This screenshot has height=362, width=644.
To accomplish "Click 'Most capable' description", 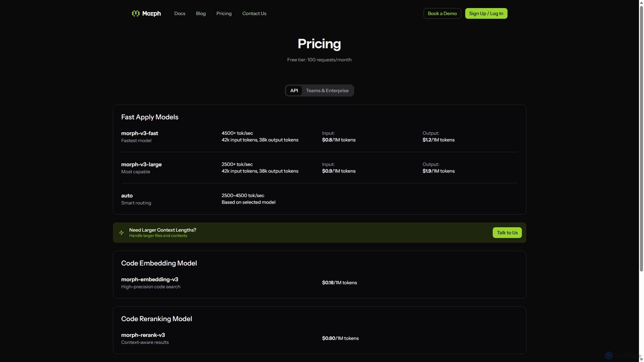I will (135, 172).
